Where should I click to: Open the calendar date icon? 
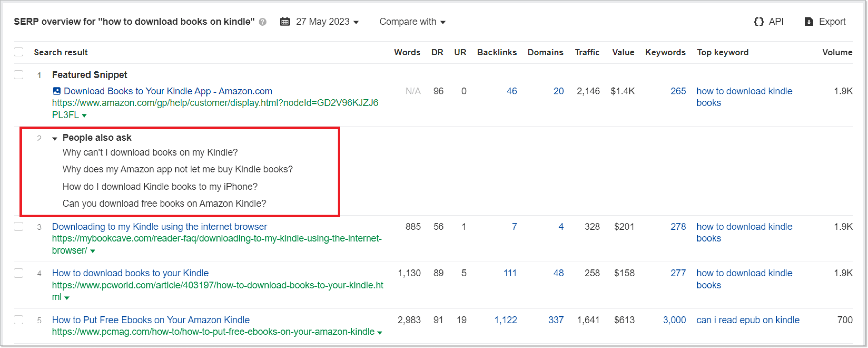coord(285,22)
